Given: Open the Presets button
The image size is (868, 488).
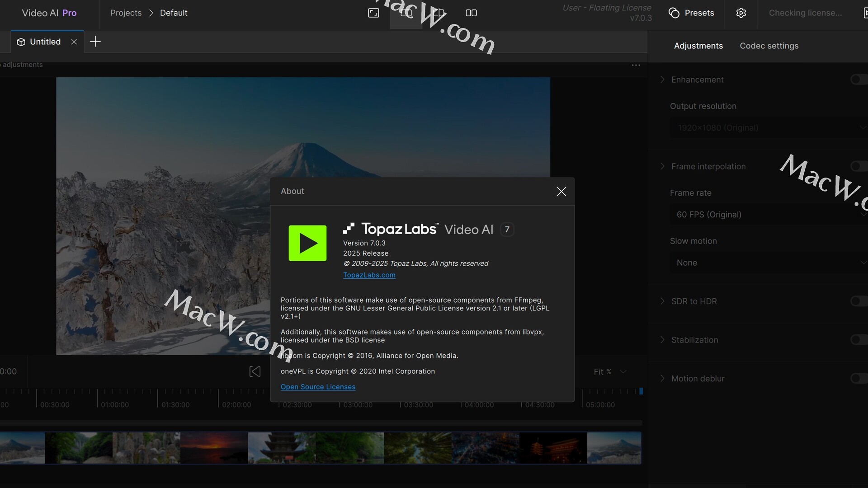Looking at the screenshot, I should point(691,13).
